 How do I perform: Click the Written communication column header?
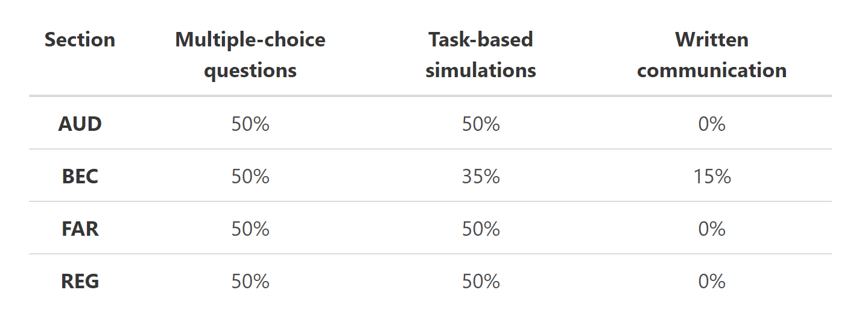click(x=712, y=55)
